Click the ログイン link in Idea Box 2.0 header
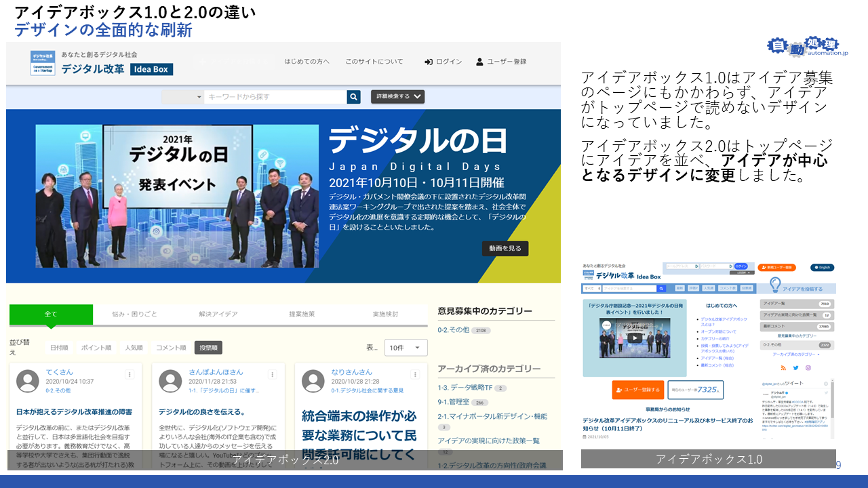This screenshot has width=868, height=488. point(443,62)
